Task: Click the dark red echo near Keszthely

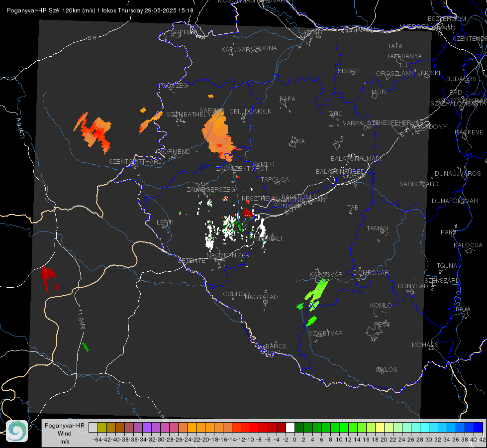Action: (x=248, y=213)
